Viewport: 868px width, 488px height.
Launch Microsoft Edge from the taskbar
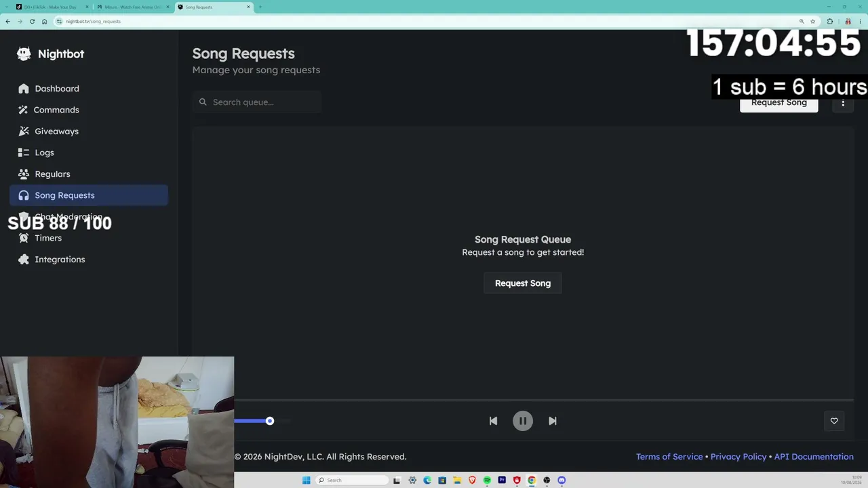pyautogui.click(x=427, y=481)
